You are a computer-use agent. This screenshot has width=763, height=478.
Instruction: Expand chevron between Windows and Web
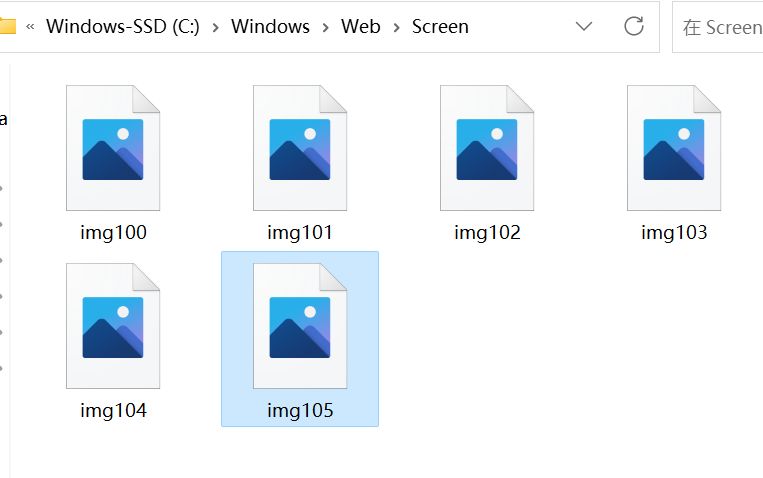[x=325, y=27]
